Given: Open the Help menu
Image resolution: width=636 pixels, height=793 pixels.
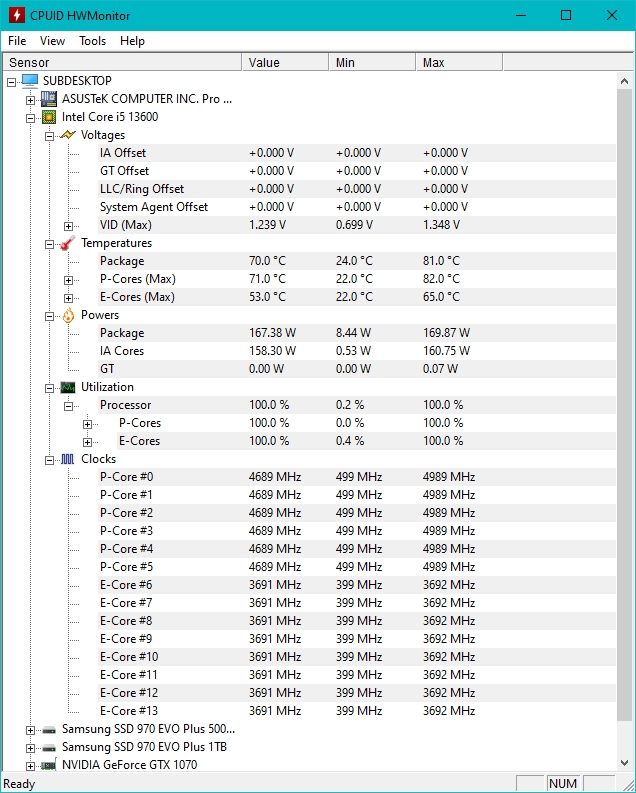Looking at the screenshot, I should pos(132,41).
